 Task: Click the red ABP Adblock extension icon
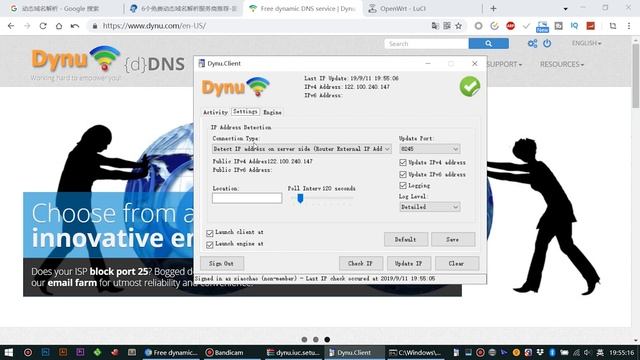(x=510, y=26)
